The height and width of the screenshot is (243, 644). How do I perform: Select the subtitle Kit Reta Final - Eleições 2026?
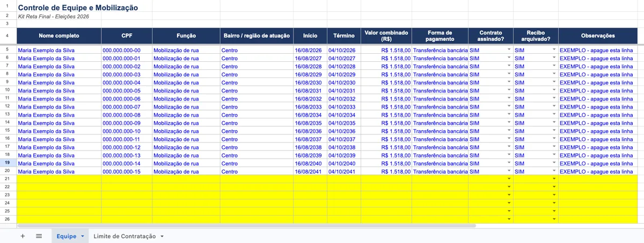(54, 17)
